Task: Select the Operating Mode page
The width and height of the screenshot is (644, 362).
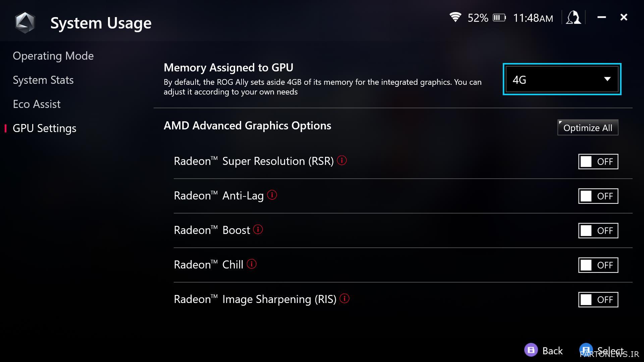Action: pos(53,56)
